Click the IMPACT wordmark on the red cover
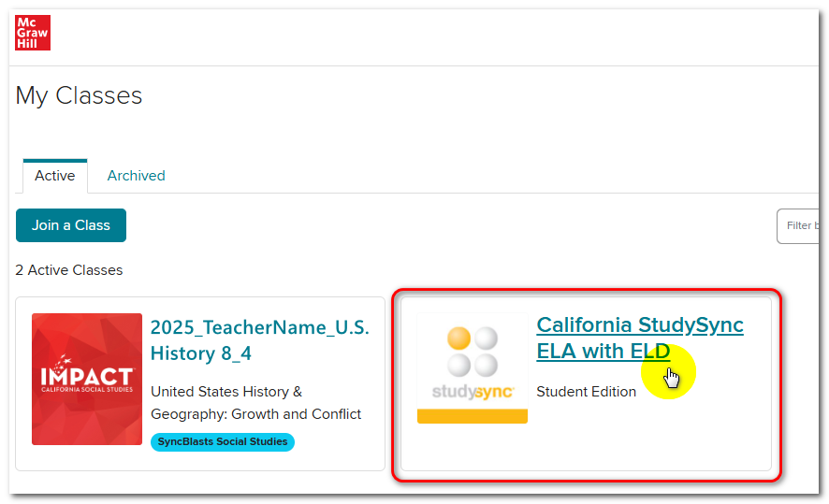 87,376
